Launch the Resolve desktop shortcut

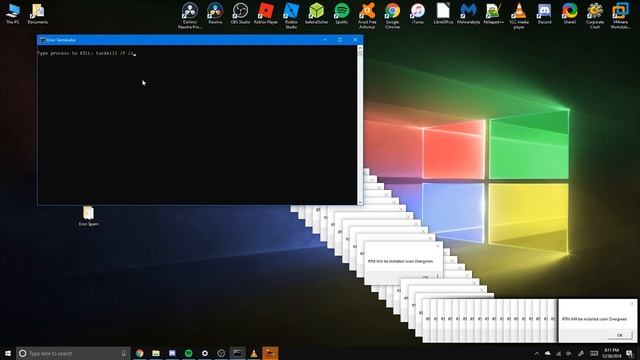click(x=215, y=13)
